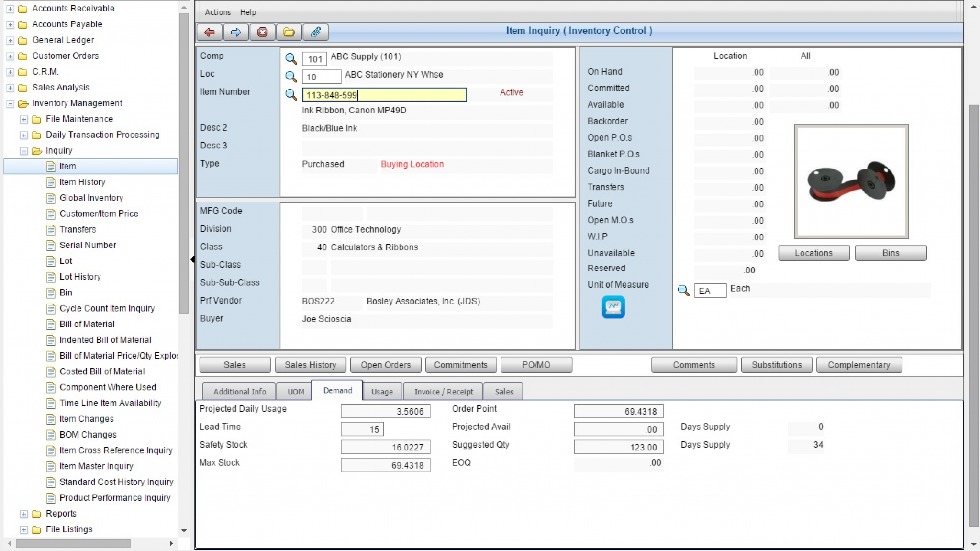Open the Item Number search magnifier
This screenshot has height=551, width=980.
(291, 95)
